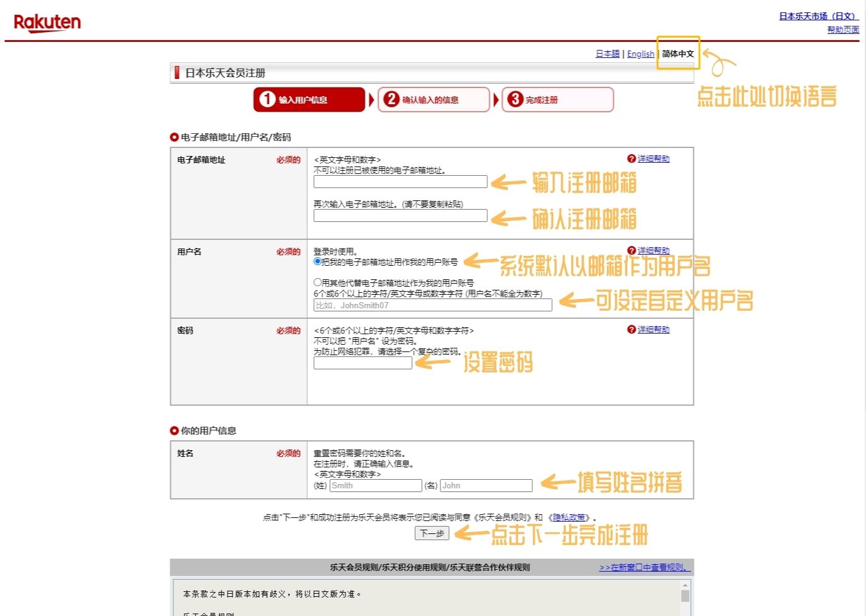Click the 帮助页面 link
This screenshot has height=616, width=866.
[843, 29]
